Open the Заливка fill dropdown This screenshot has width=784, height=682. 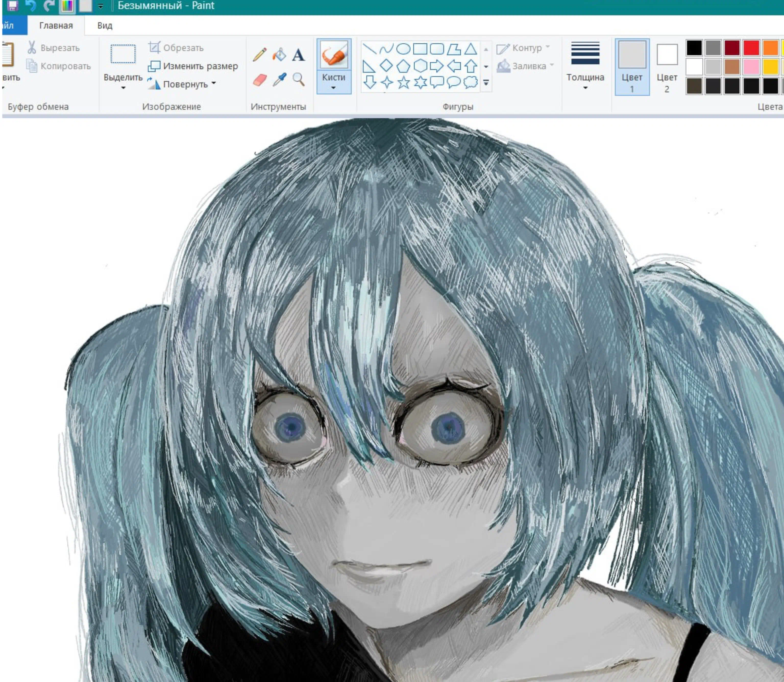(552, 65)
